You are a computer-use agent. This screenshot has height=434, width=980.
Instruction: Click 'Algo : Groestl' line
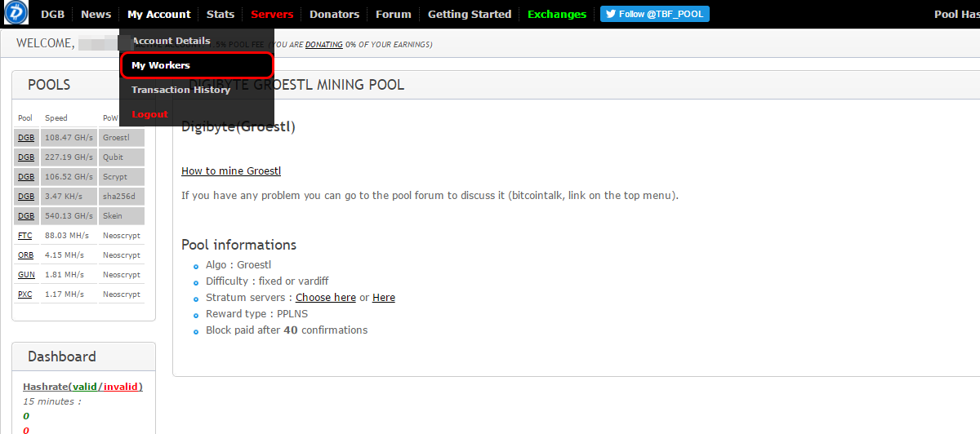(x=238, y=265)
